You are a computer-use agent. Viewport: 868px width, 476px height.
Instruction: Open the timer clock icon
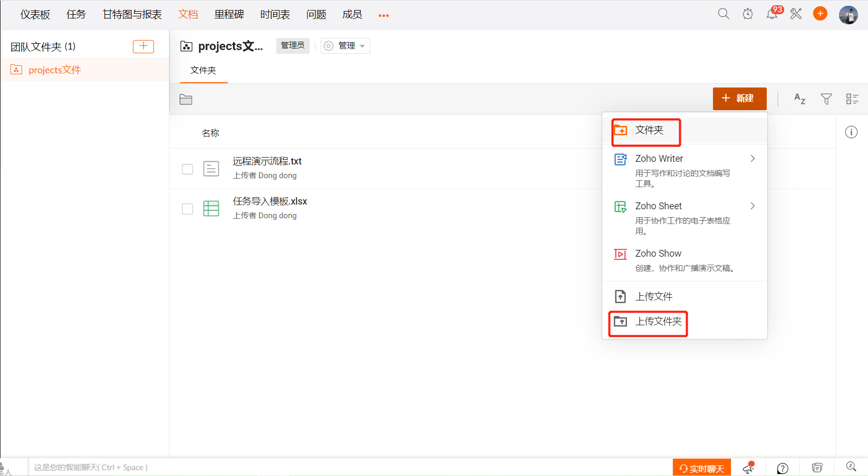tap(748, 14)
